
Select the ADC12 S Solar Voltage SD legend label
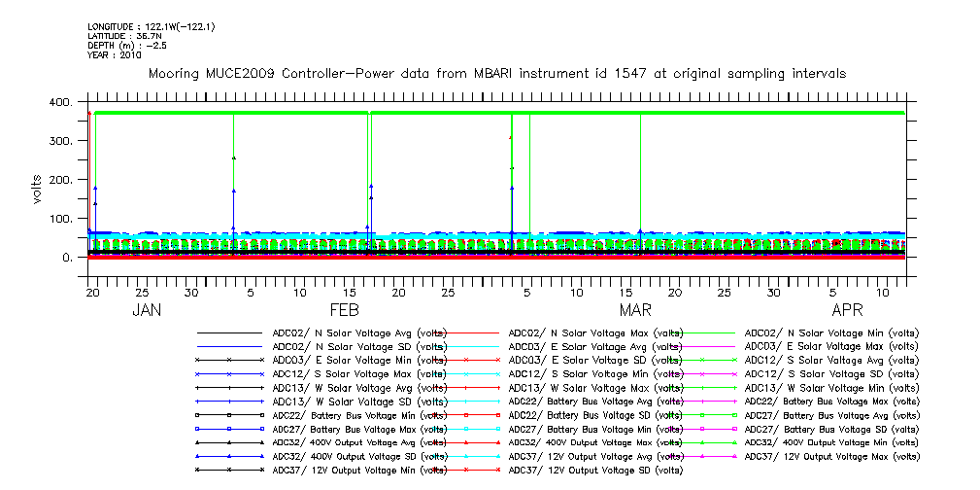click(830, 374)
